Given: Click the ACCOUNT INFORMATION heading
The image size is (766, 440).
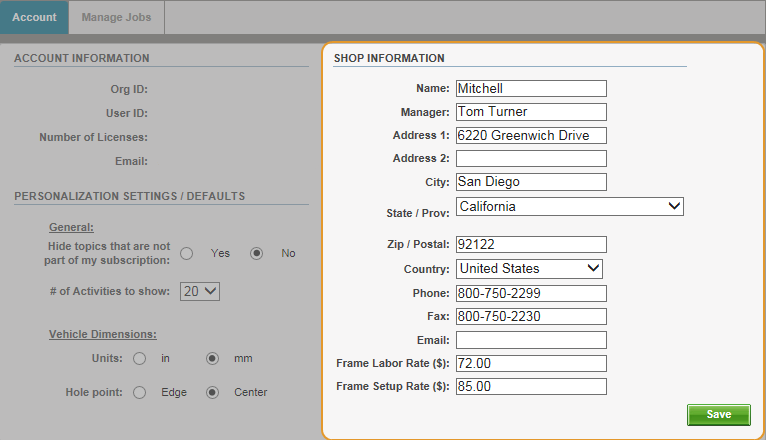Looking at the screenshot, I should click(82, 58).
